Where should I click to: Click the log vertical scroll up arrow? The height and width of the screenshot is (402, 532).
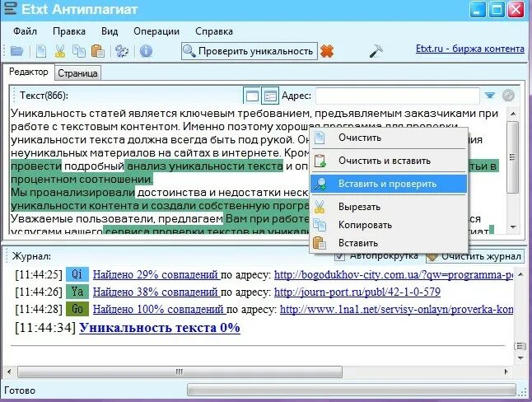pos(520,274)
